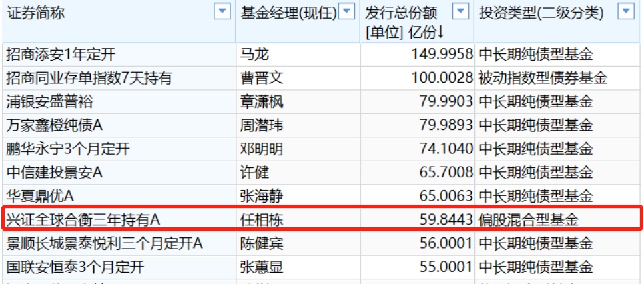Select the 招商同业存单指数7天持有 cell
644x284 pixels.
(89, 78)
